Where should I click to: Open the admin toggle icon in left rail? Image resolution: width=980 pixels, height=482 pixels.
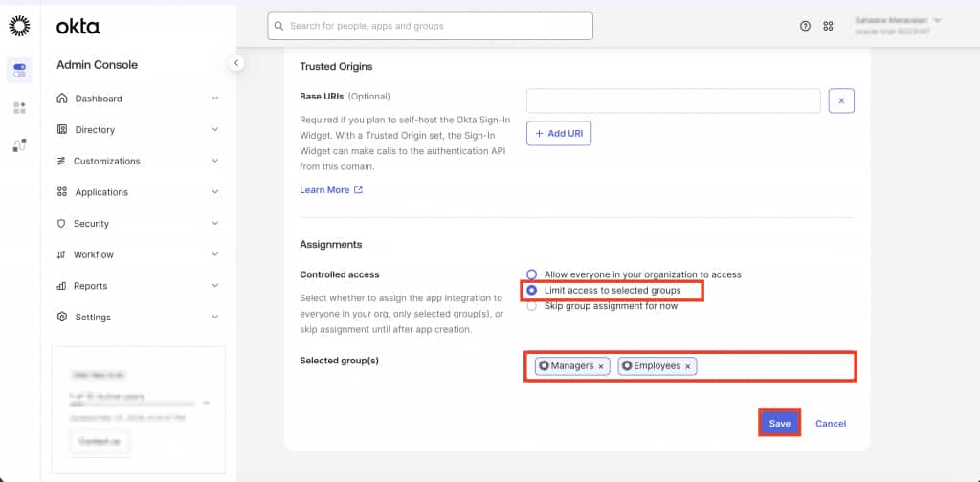[19, 70]
